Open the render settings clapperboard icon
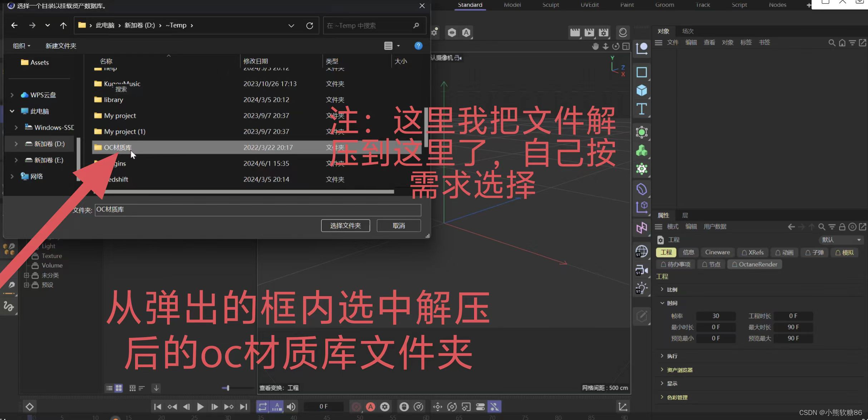868x420 pixels. (603, 32)
